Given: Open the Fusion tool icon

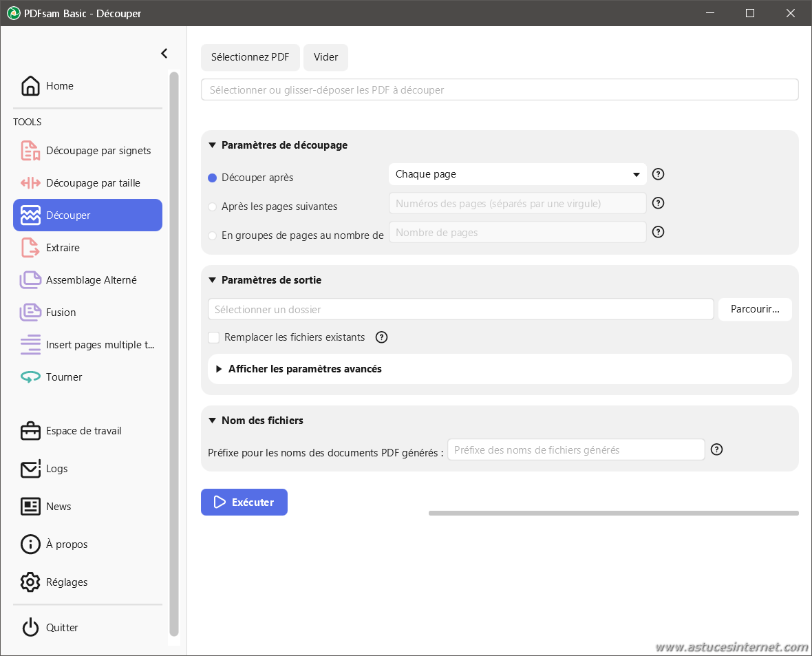Looking at the screenshot, I should [30, 313].
